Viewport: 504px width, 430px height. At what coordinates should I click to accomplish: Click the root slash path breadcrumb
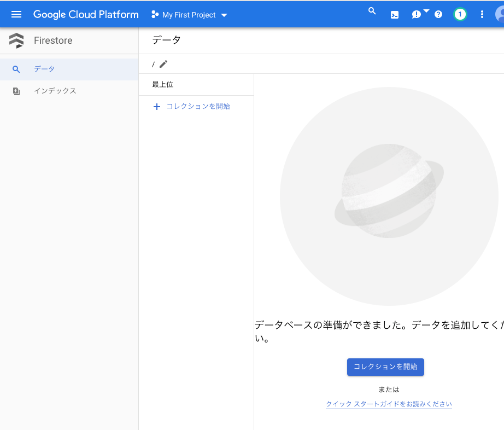point(153,65)
